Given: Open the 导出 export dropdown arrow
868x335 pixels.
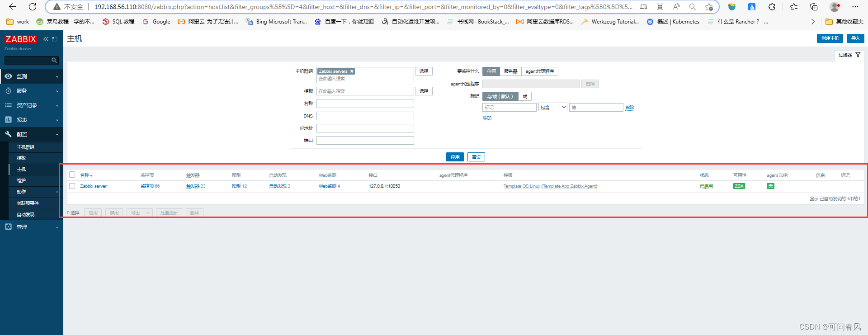Looking at the screenshot, I should [x=148, y=212].
